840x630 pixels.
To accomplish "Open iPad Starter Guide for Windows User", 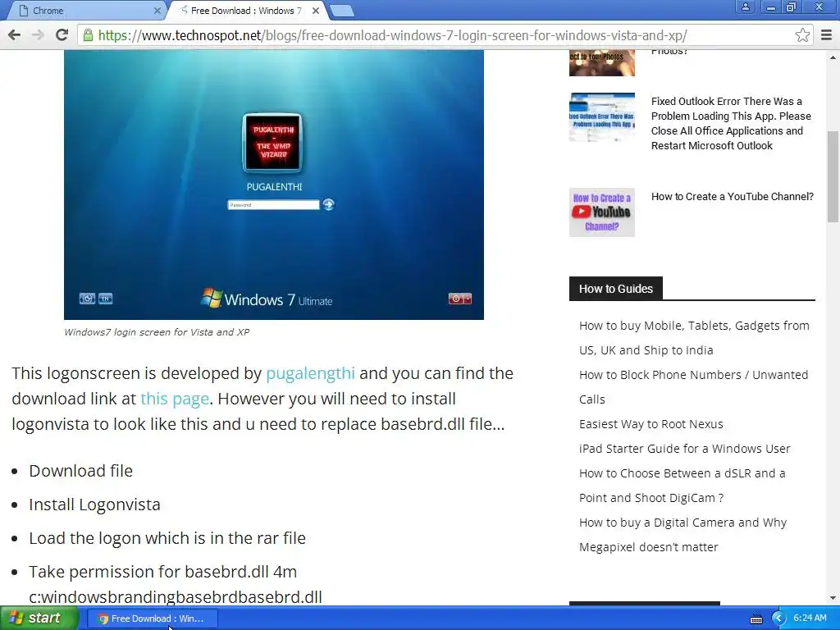I will pyautogui.click(x=685, y=449).
